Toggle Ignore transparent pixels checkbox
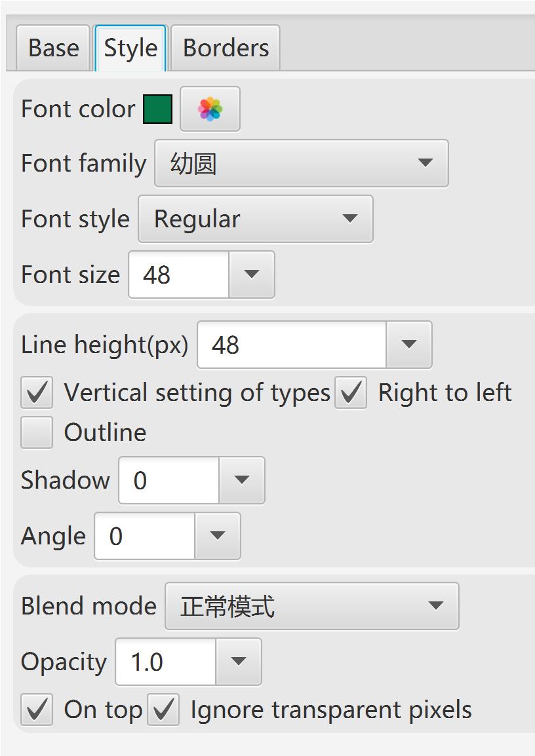Screen dimensions: 535x756 click(163, 709)
